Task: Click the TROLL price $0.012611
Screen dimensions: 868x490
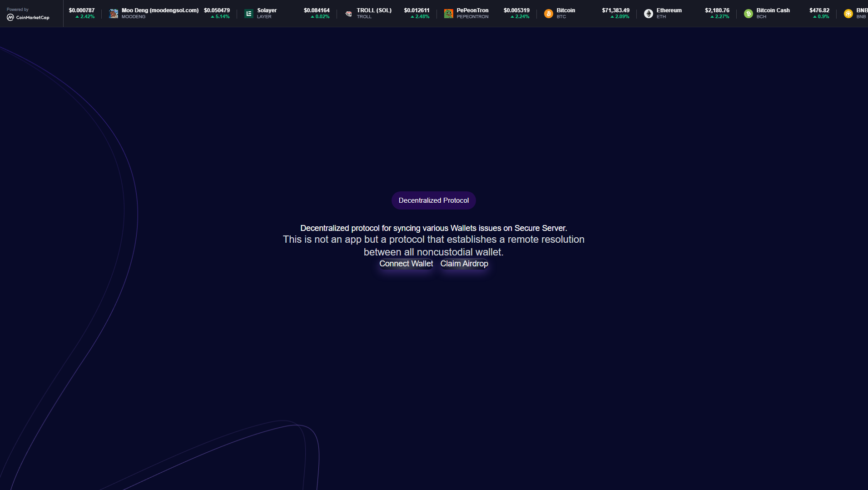Action: click(x=417, y=10)
